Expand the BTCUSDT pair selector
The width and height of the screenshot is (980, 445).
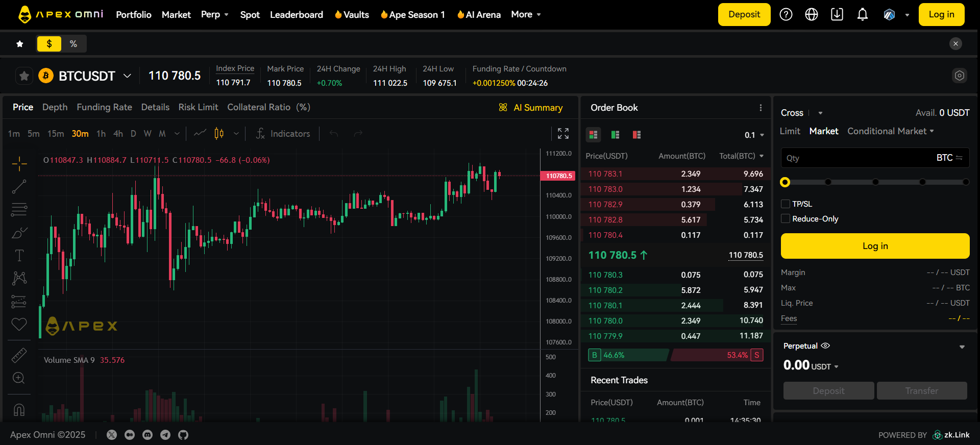128,76
